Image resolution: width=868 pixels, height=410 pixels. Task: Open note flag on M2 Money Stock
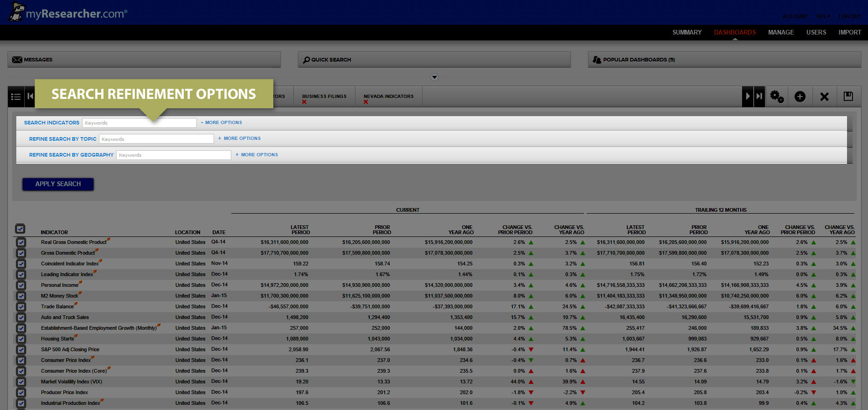[80, 293]
